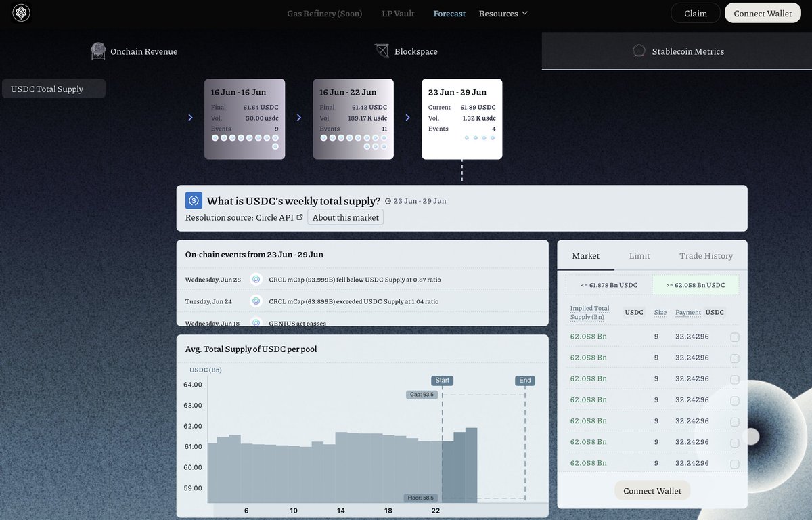
Task: Click the Claim button
Action: click(x=696, y=14)
